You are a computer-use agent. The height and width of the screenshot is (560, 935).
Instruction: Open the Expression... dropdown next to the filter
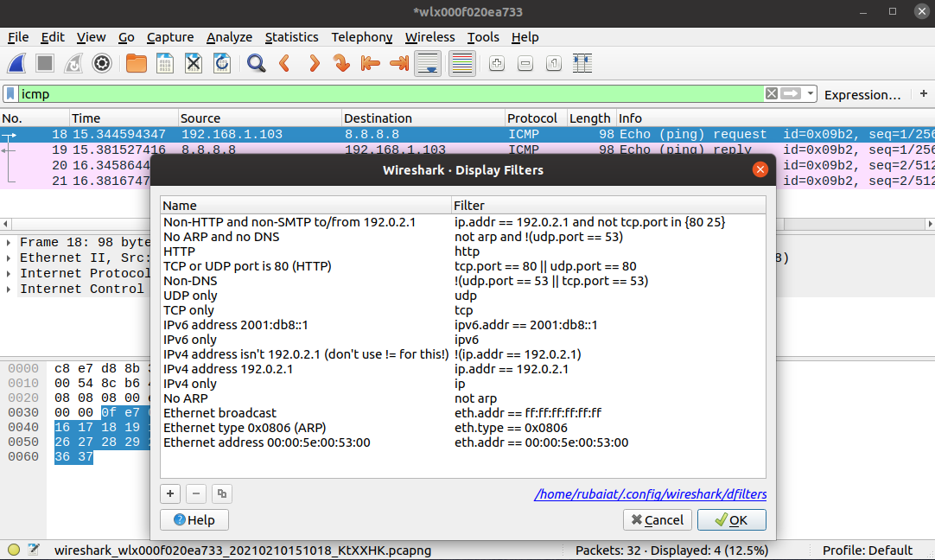(863, 94)
